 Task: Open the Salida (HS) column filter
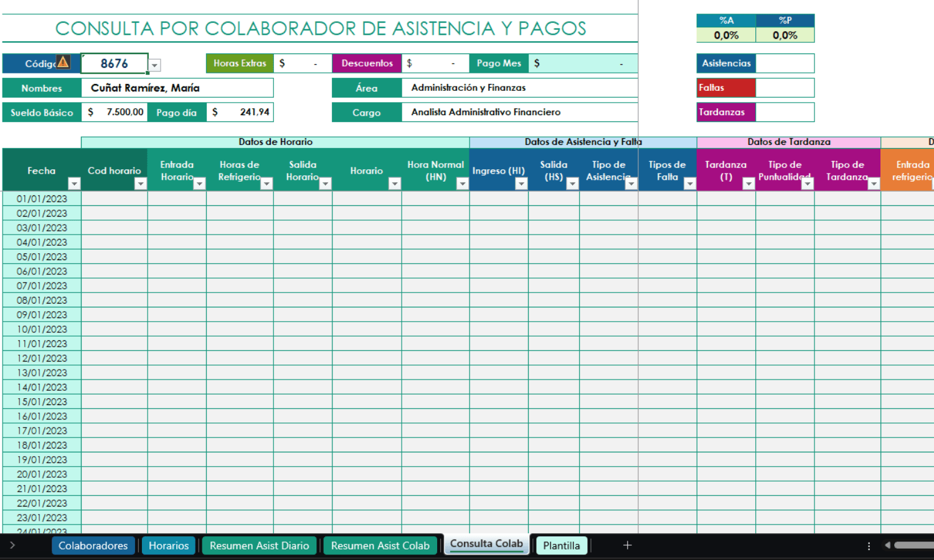(x=572, y=184)
